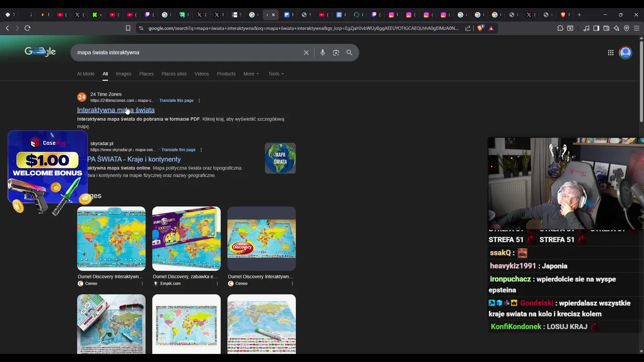Open Brave Wallet icon
Viewport: 644px width, 362px height.
point(606,28)
